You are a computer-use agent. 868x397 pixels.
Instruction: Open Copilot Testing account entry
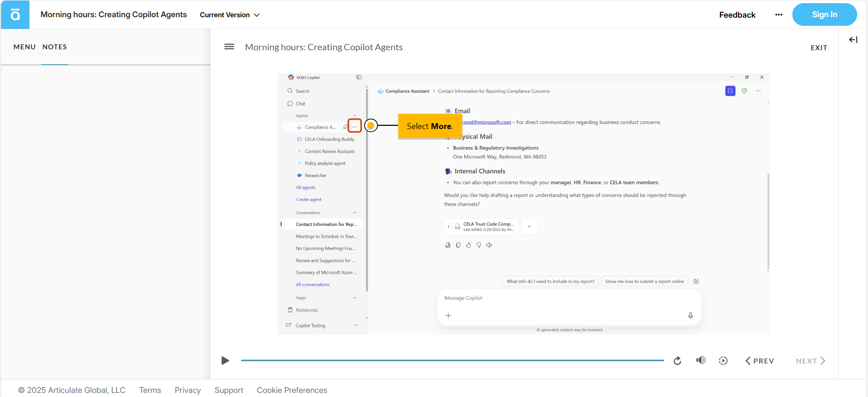306,325
